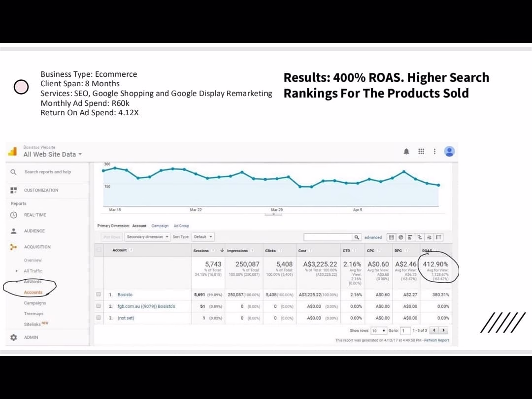Open AdWords Treemaps report

[x=33, y=313]
